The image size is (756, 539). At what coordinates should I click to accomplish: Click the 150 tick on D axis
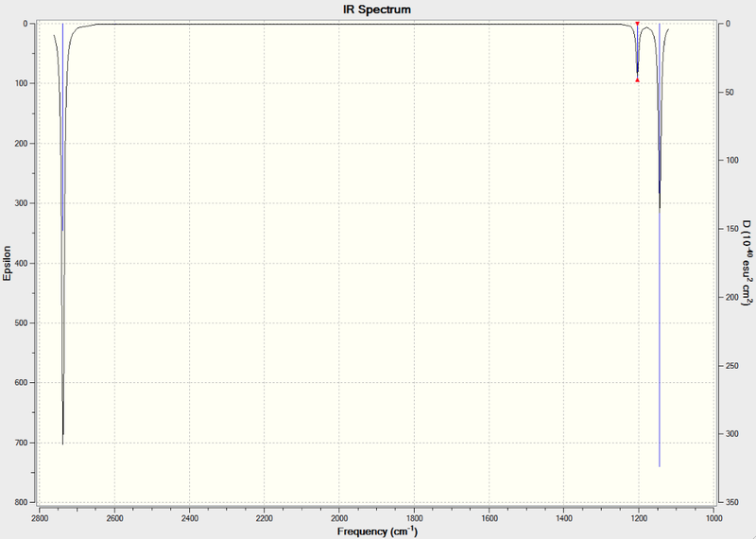click(731, 229)
